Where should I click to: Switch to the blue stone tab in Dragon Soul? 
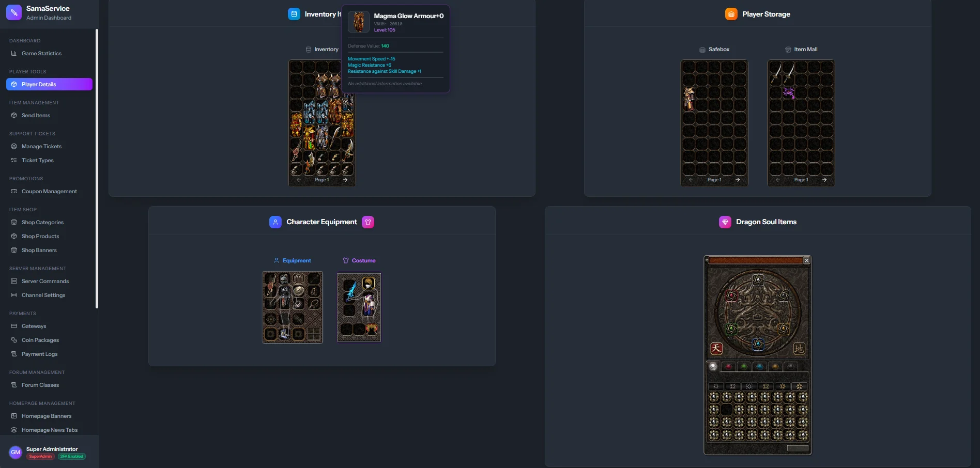pos(759,367)
